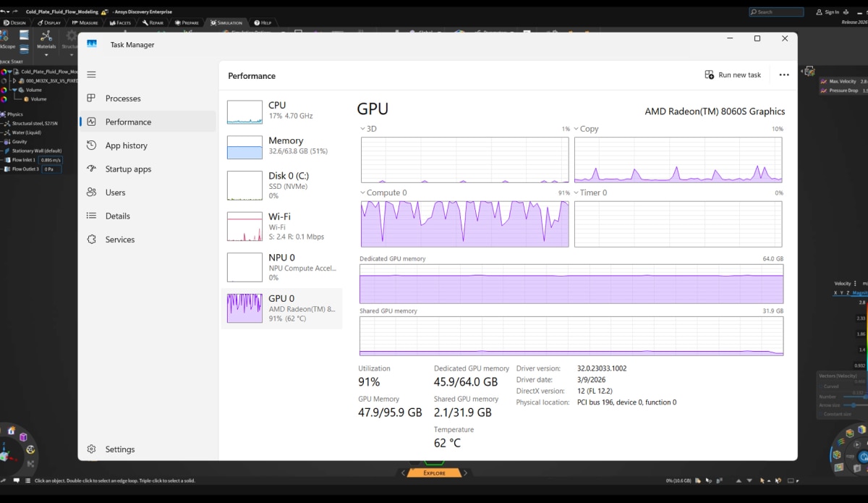Click Max. Velocity monitor in Ansys
The width and height of the screenshot is (868, 503).
843,82
